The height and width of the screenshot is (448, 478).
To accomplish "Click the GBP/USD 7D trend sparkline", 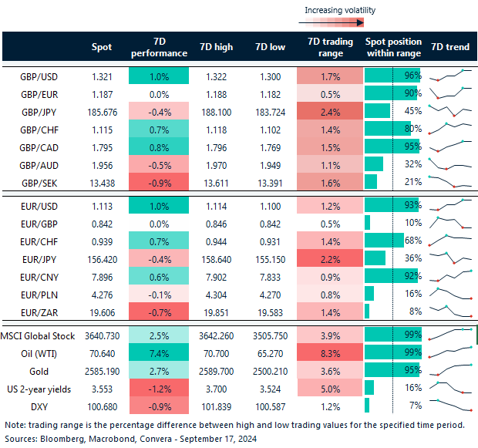I will pos(450,76).
